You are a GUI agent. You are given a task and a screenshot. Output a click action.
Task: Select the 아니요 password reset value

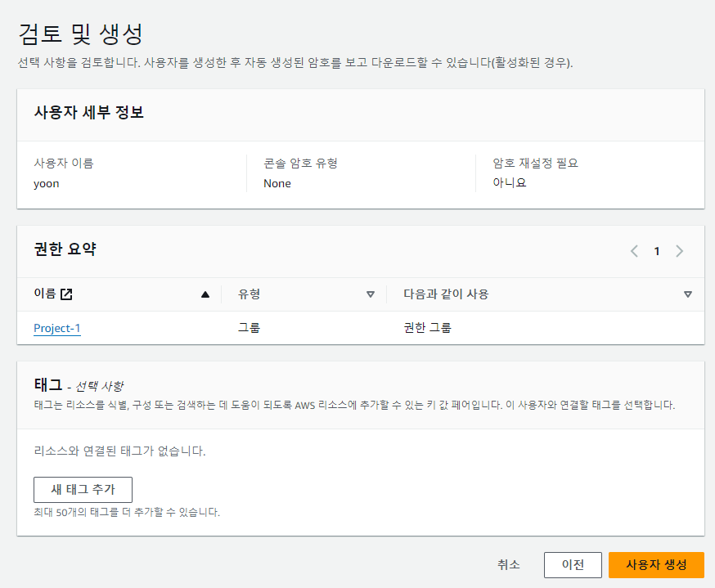click(510, 183)
